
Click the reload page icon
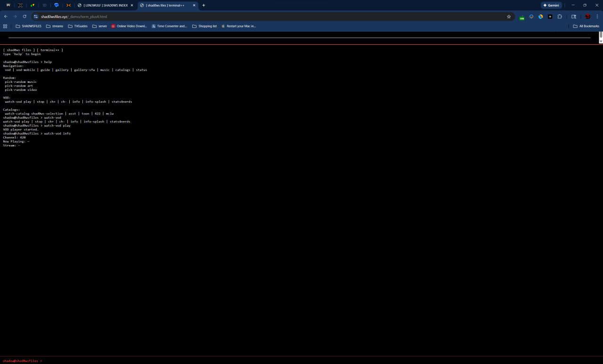24,16
